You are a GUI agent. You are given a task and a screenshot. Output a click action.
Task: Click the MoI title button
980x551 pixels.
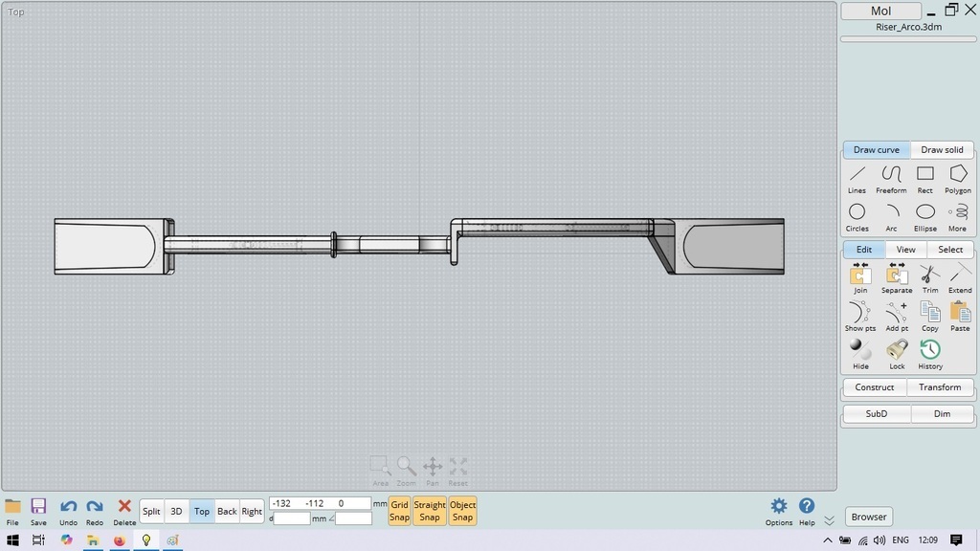click(880, 11)
